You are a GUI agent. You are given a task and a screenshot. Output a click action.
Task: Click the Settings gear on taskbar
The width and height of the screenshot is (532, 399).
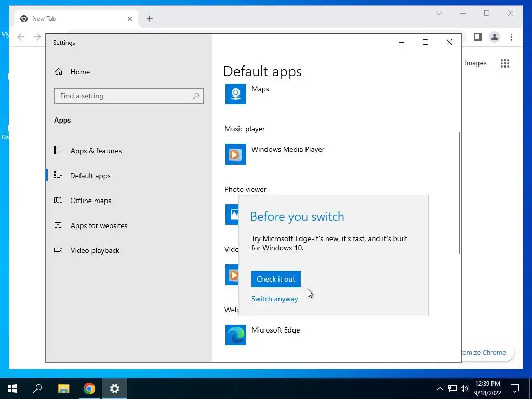pyautogui.click(x=115, y=389)
